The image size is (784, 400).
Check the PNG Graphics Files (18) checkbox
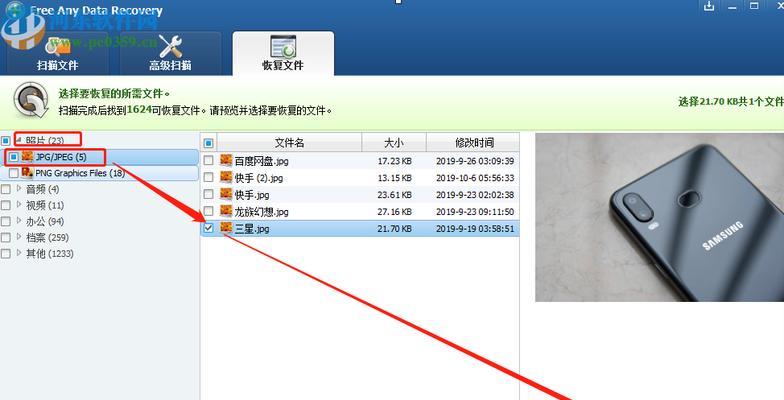coord(14,173)
